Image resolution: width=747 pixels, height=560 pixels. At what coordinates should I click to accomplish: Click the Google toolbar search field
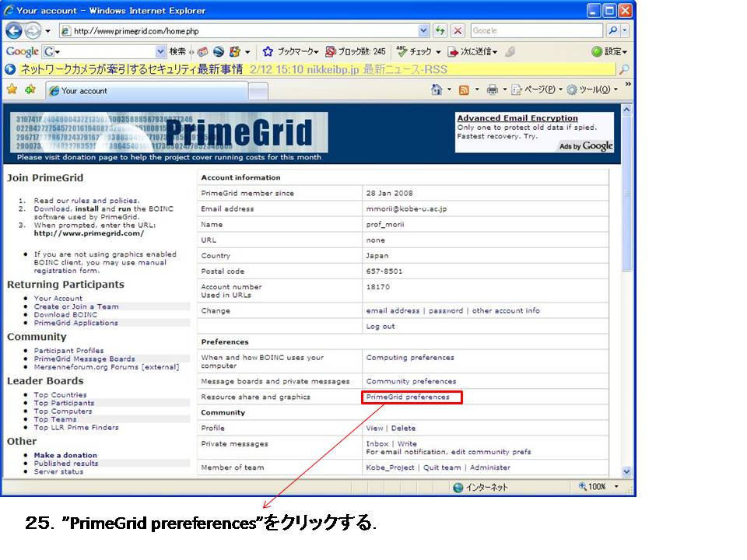pyautogui.click(x=103, y=51)
